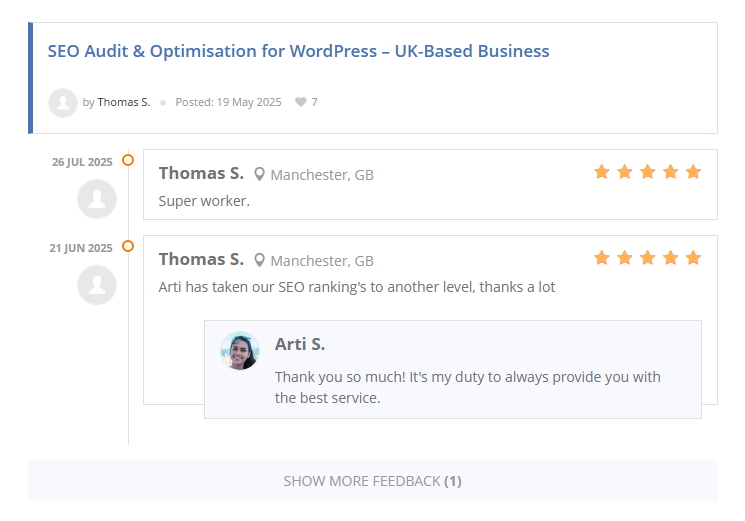Click the reviewer avatar under 21 JUN 2025
745x521 pixels.
97,285
